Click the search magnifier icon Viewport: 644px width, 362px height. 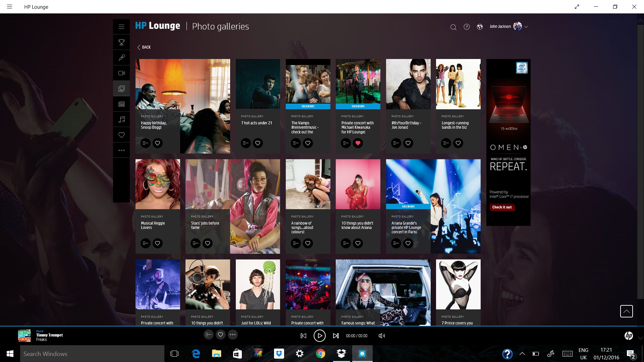453,27
